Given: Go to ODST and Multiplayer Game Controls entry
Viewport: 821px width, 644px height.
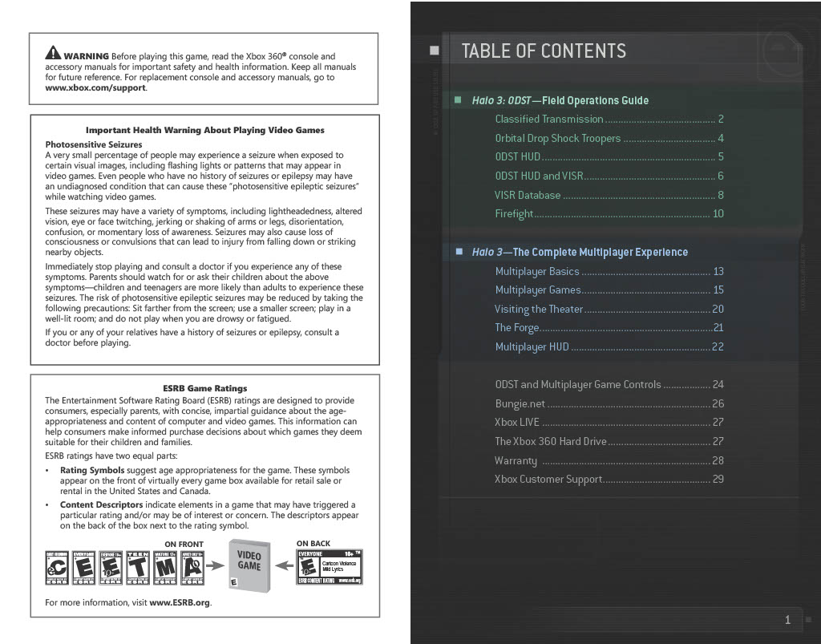Looking at the screenshot, I should (609, 385).
